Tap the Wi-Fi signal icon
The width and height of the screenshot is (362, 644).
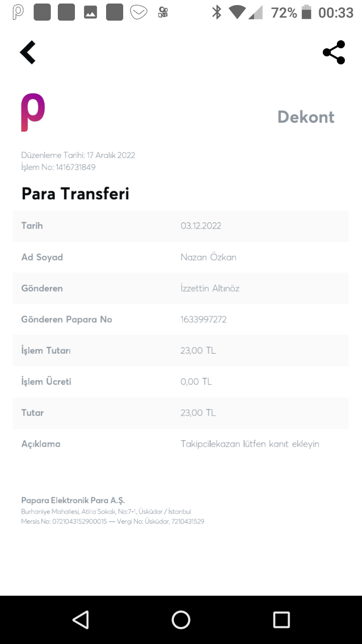(237, 12)
